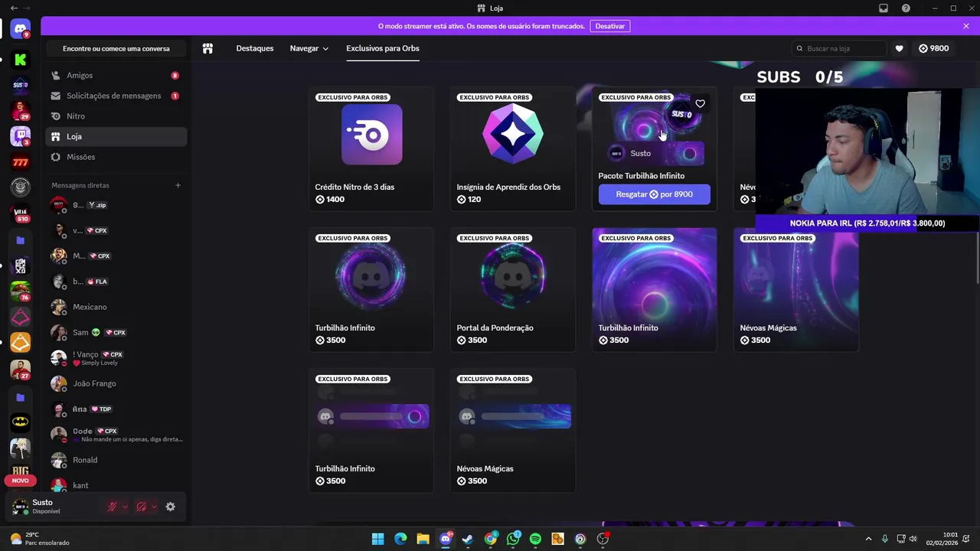Expand audio output options arrow
This screenshot has width=980, height=551.
[x=154, y=507]
